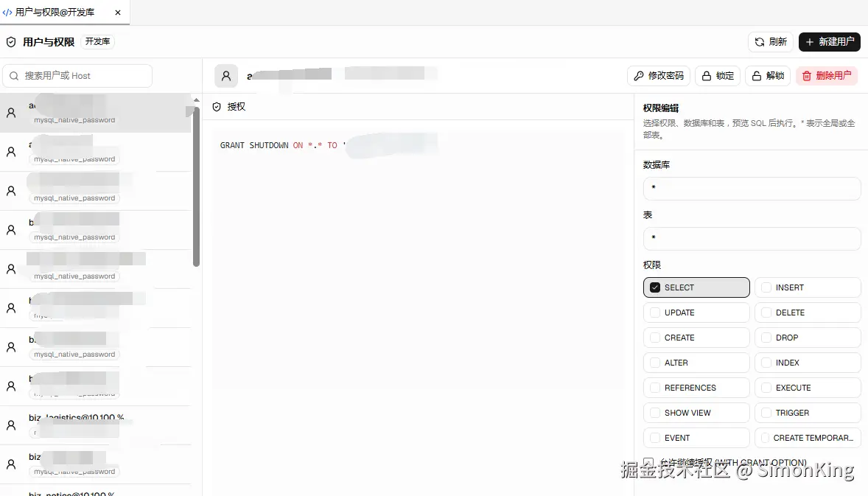
Task: Uncheck the SELECT privilege
Action: [x=696, y=287]
